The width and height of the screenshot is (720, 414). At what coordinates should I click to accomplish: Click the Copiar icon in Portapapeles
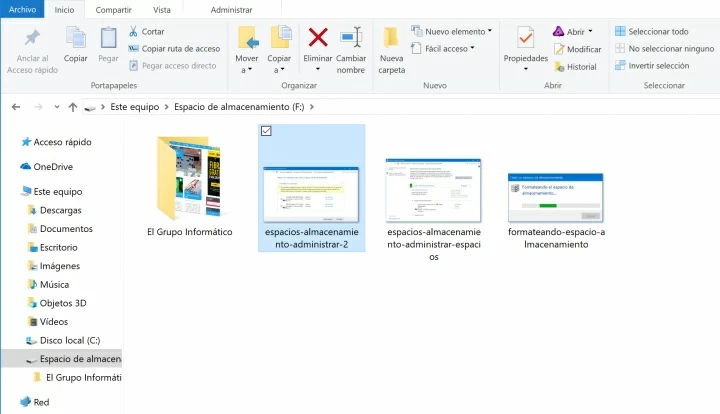click(x=76, y=40)
